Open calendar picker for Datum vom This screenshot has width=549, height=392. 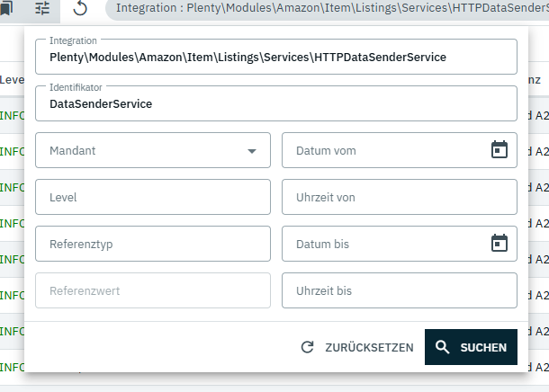[499, 150]
